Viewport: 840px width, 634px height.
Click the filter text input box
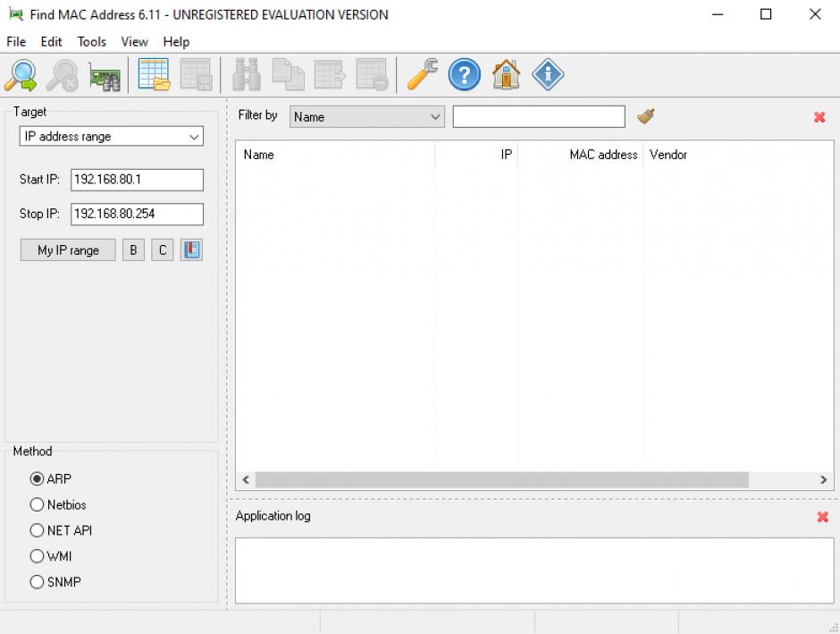(x=539, y=116)
